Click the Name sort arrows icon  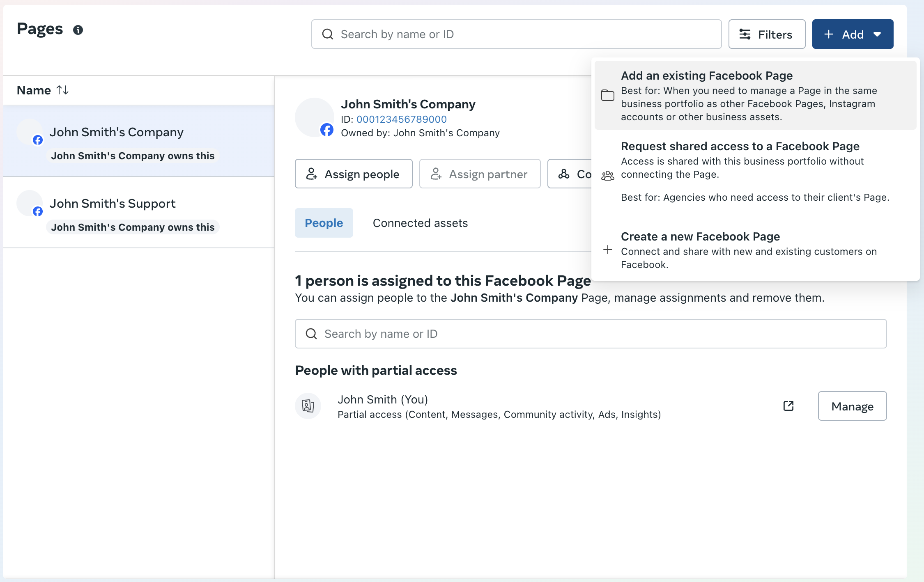62,90
